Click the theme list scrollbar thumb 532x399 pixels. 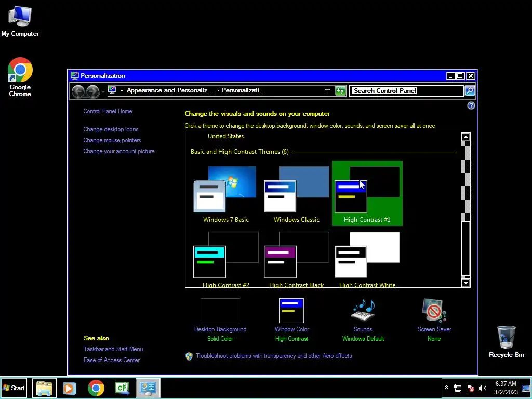click(x=466, y=248)
